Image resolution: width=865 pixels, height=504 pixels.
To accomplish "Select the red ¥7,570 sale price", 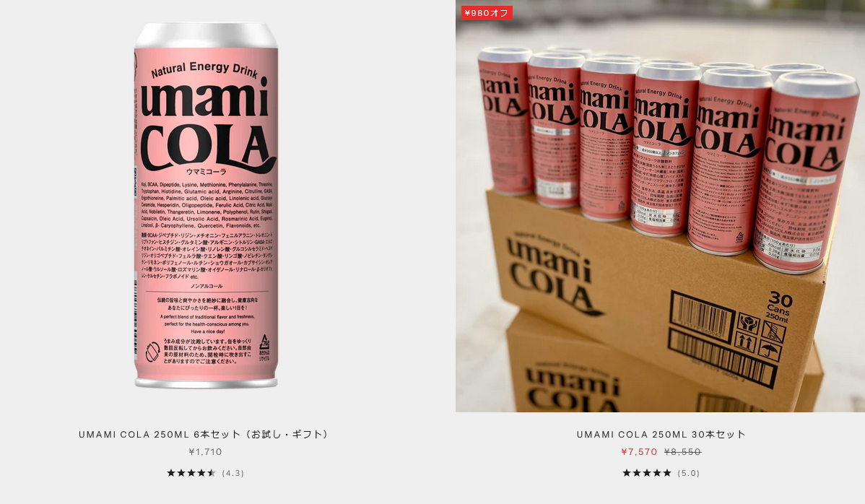I will tap(640, 451).
